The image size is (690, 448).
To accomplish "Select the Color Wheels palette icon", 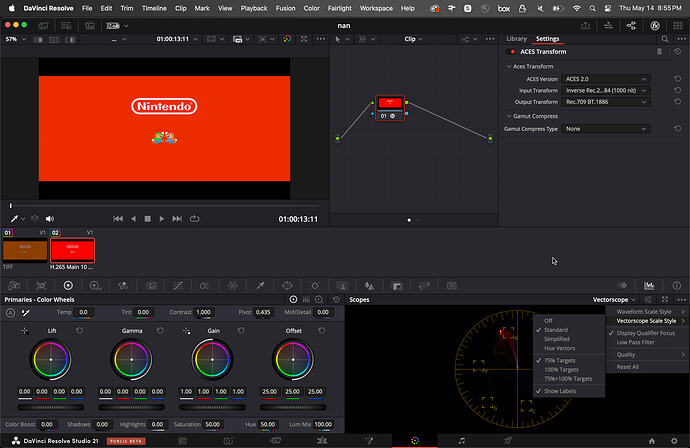I will point(68,286).
